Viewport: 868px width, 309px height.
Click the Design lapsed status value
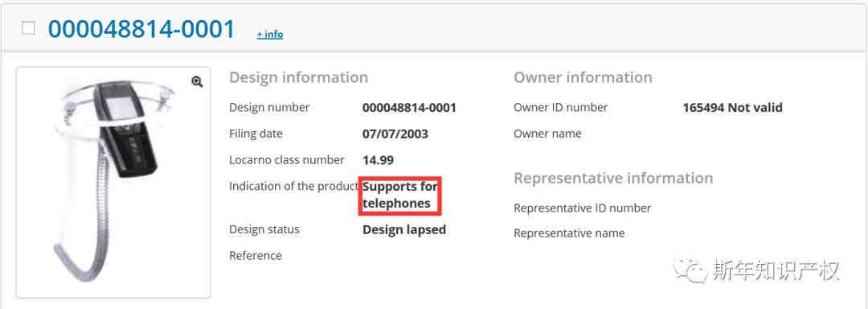click(x=404, y=229)
